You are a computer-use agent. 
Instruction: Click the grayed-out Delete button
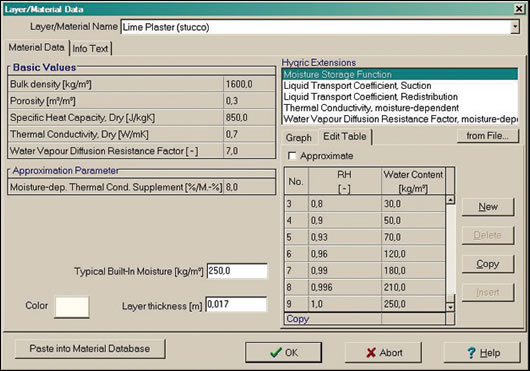(x=488, y=235)
